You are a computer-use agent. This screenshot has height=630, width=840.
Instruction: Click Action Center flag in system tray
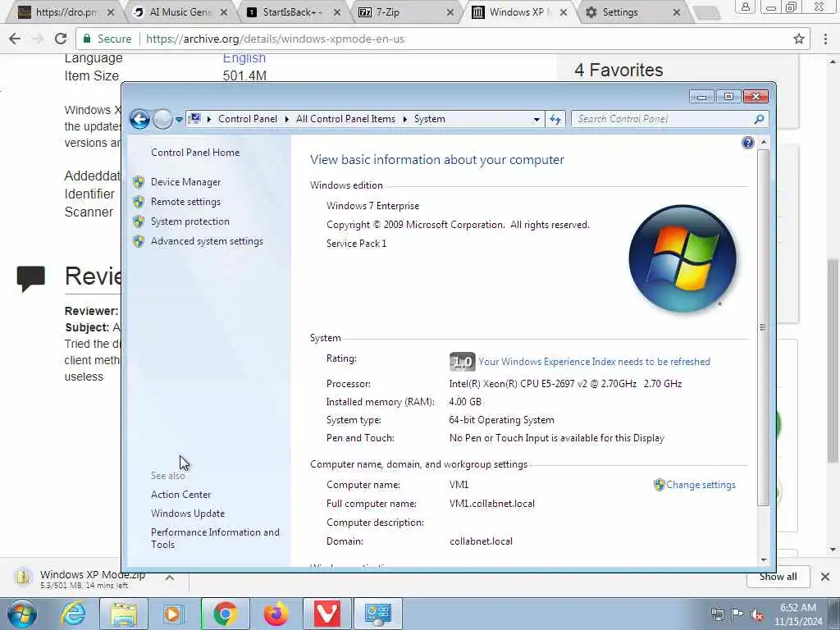(737, 615)
